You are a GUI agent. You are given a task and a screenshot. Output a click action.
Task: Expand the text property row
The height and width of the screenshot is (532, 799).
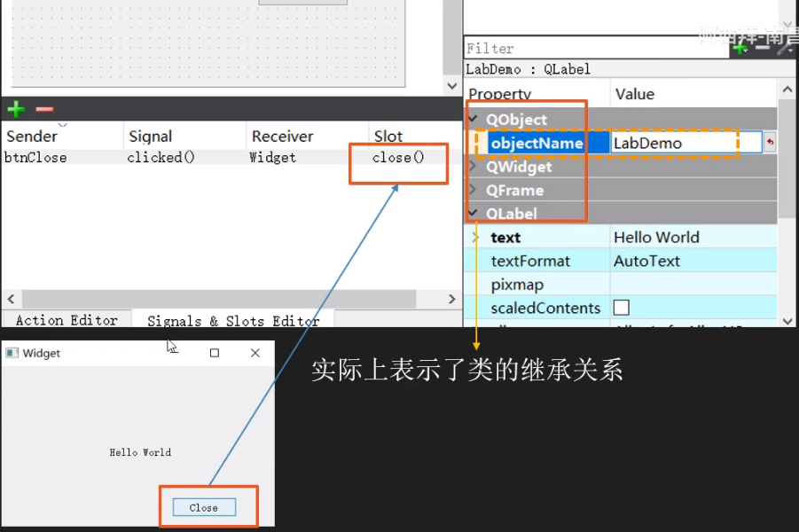476,238
